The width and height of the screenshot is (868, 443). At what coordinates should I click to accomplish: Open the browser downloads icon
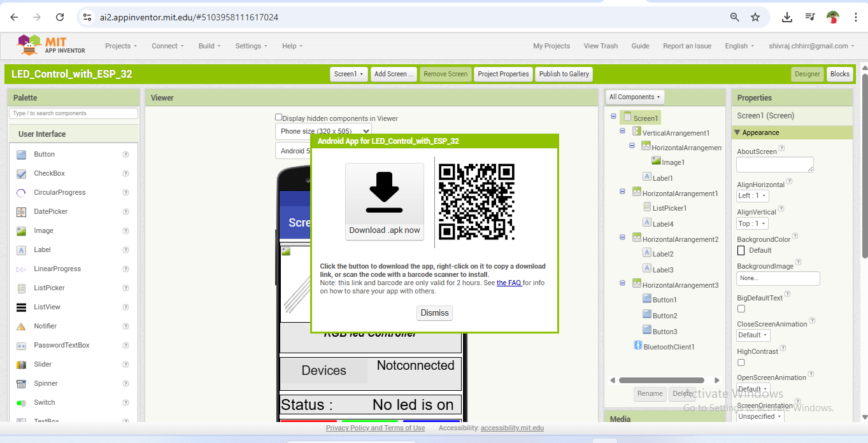click(787, 17)
